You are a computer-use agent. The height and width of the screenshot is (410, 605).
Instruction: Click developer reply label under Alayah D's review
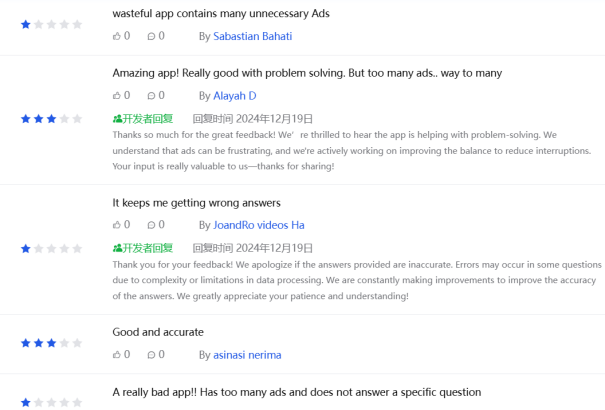point(143,119)
